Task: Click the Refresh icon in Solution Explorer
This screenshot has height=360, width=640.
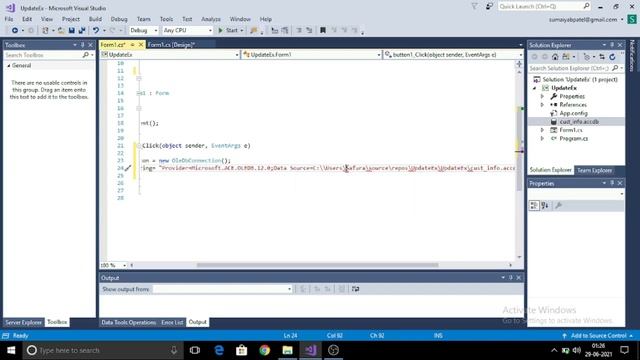Action: point(612,57)
